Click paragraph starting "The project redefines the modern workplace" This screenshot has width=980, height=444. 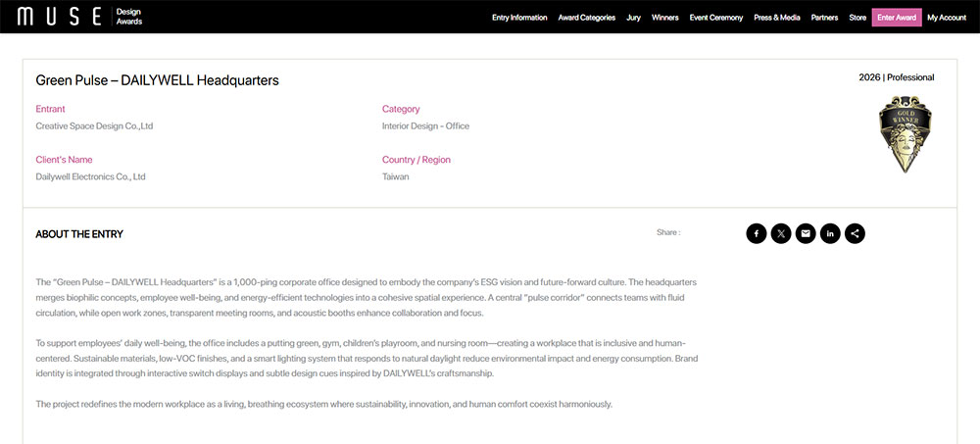[x=323, y=404]
